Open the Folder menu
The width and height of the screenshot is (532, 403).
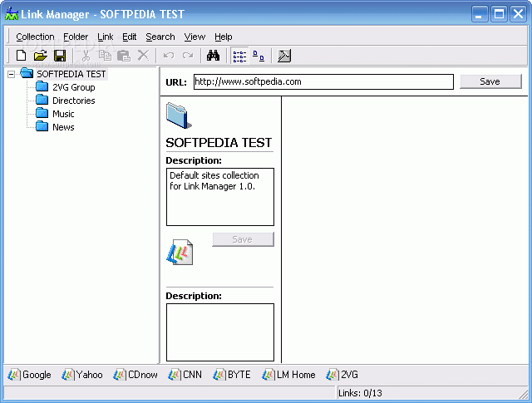click(x=76, y=37)
